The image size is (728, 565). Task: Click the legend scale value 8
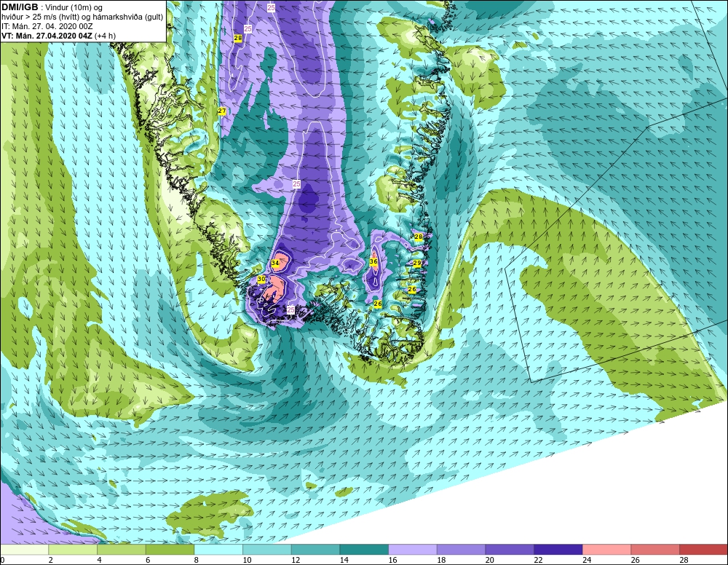coord(197,560)
